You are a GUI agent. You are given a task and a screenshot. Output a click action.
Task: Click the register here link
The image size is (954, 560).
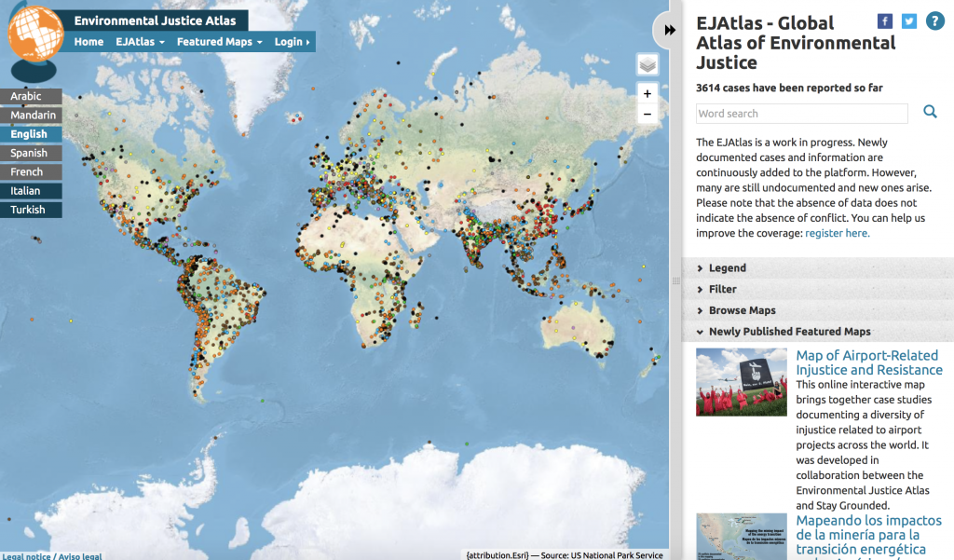pyautogui.click(x=837, y=233)
